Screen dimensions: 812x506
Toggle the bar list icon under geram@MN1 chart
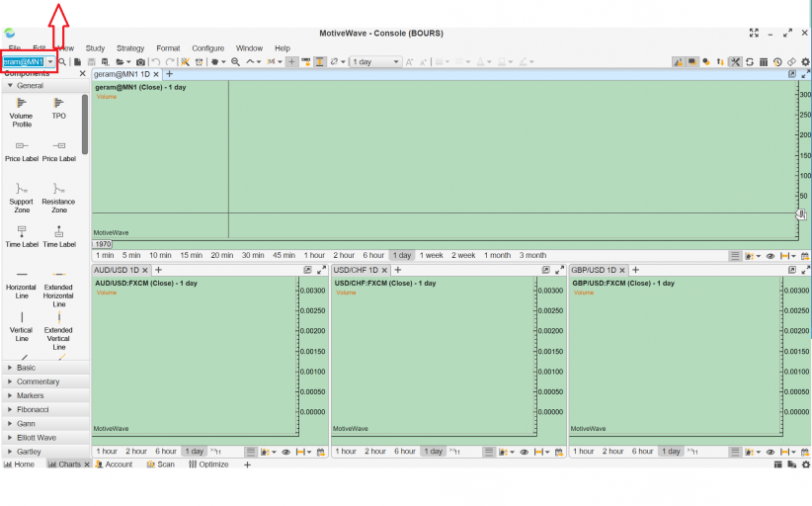[735, 256]
